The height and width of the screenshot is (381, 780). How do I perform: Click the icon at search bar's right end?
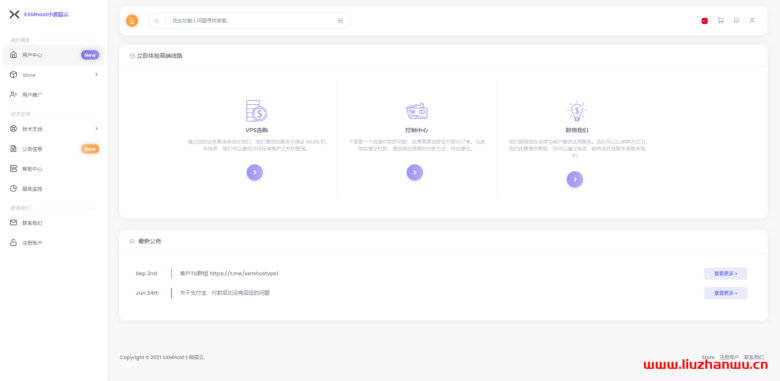tap(340, 21)
